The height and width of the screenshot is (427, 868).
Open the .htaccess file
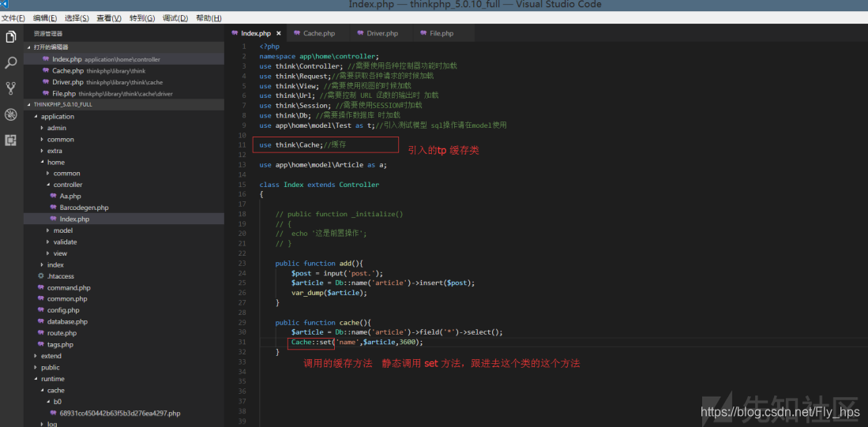pos(60,276)
